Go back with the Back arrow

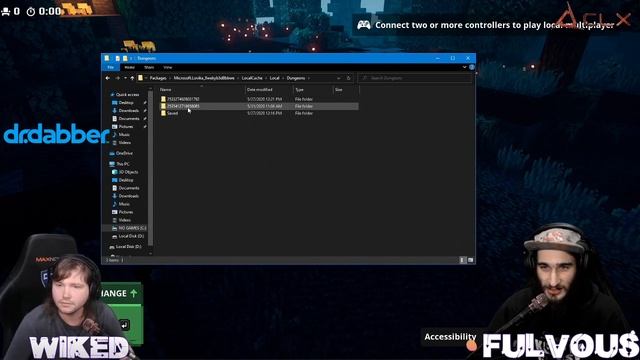(x=108, y=78)
